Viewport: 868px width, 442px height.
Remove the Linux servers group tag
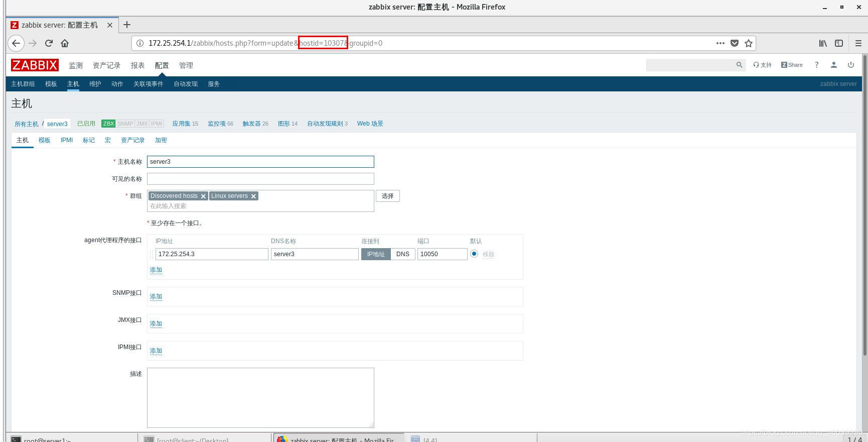pyautogui.click(x=253, y=196)
